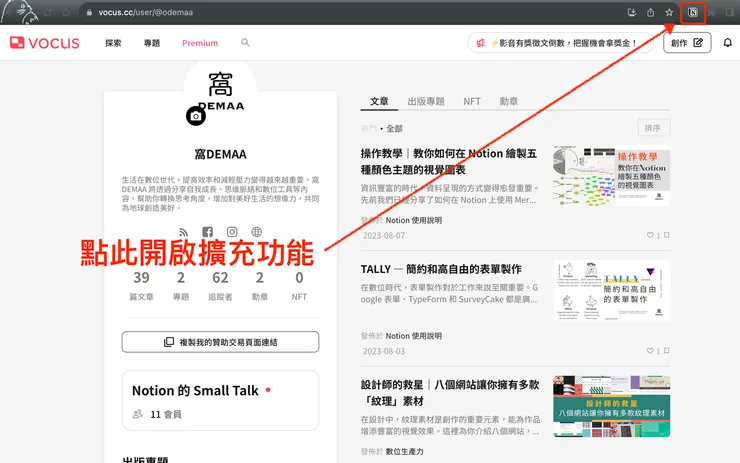The image size is (740, 463).
Task: Change avatar via the camera icon
Action: pos(196,116)
